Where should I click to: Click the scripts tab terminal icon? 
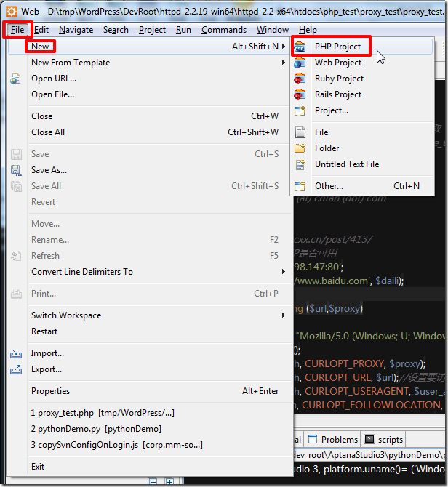(369, 439)
